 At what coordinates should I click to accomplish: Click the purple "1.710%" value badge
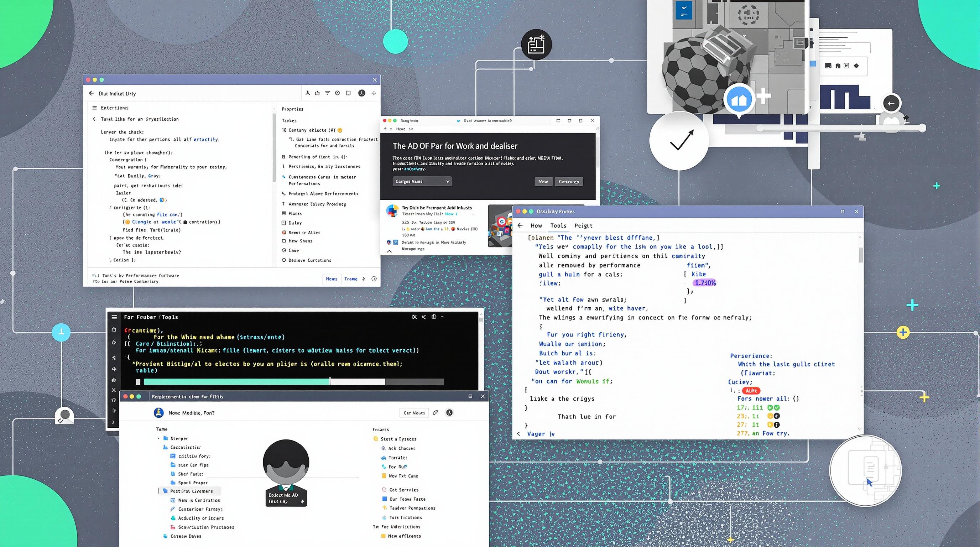[x=705, y=283]
